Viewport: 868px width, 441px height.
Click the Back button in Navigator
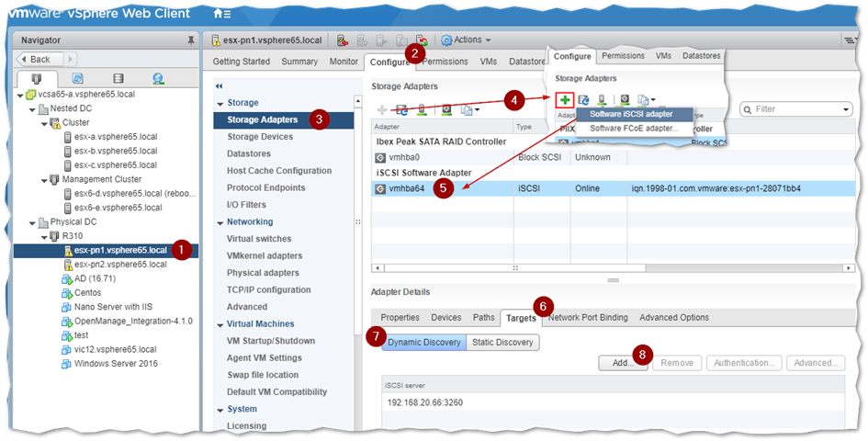40,60
